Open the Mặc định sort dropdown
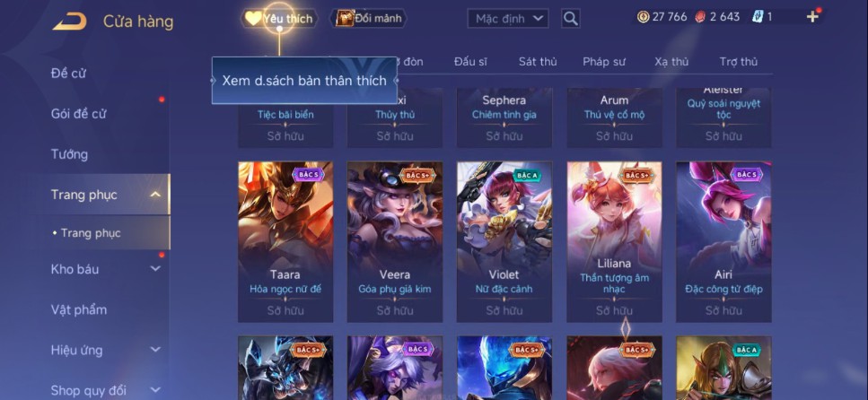This screenshot has width=868, height=400. [508, 18]
